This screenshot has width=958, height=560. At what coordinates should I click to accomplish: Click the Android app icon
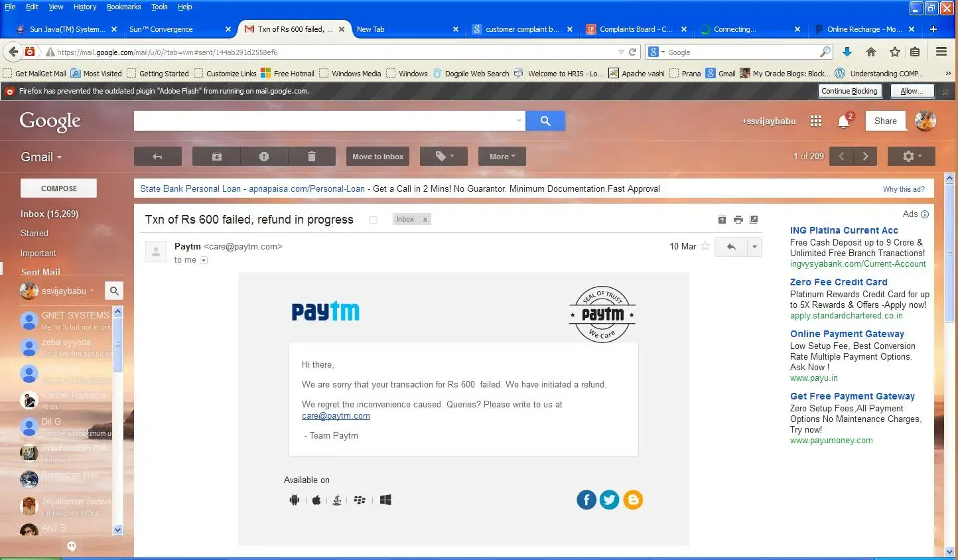coord(295,500)
